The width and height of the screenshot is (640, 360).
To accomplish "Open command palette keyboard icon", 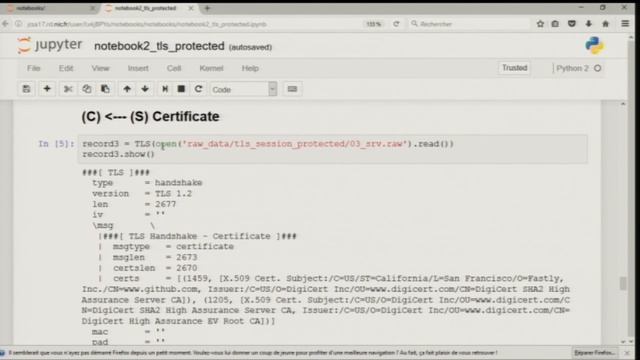I will pos(292,89).
